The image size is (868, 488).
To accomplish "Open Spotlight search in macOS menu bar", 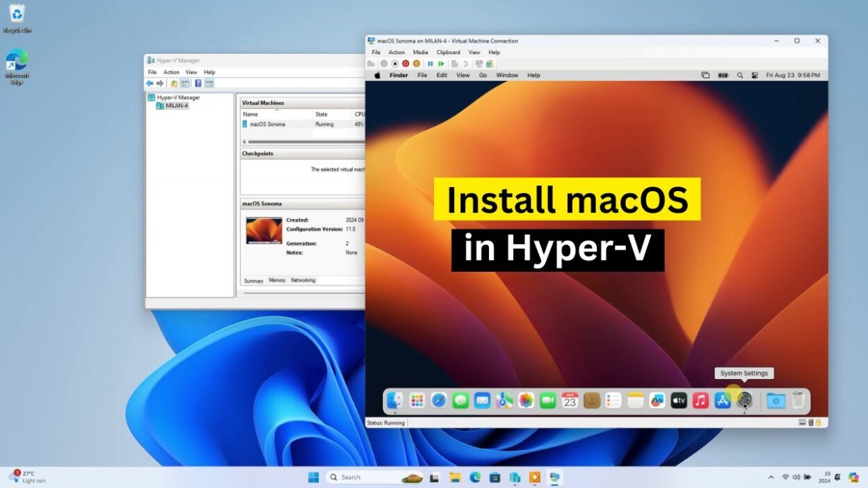I will pyautogui.click(x=740, y=75).
